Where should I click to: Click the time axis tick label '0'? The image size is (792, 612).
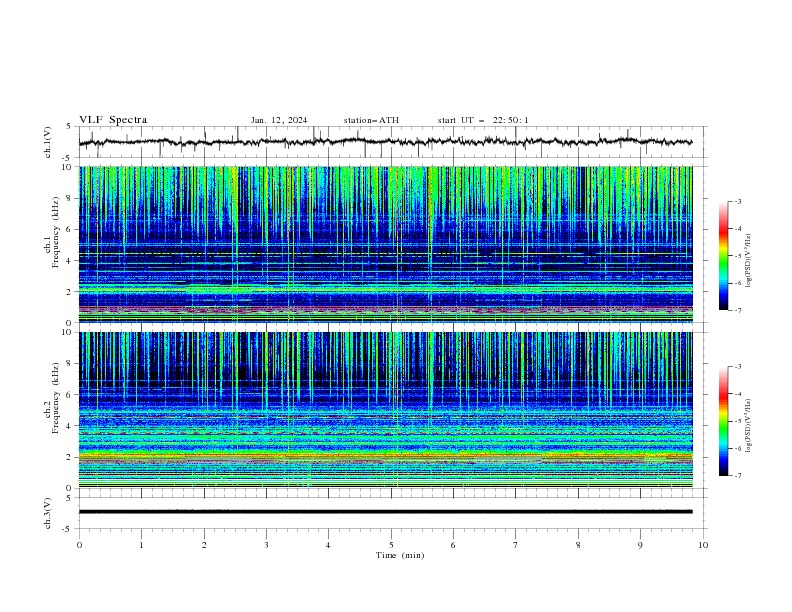tap(79, 545)
